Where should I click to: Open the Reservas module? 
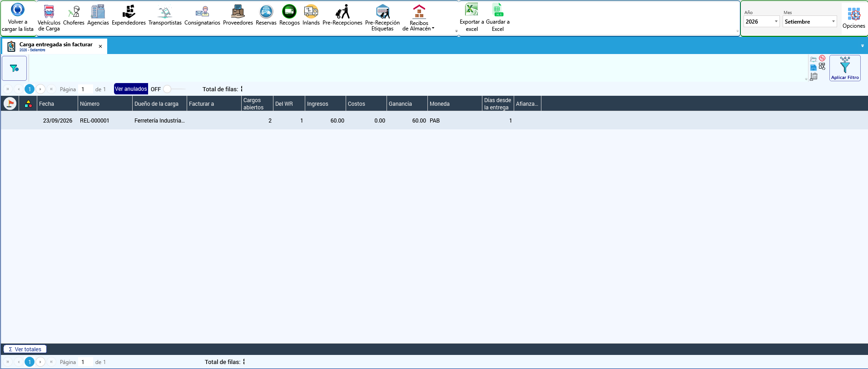(x=266, y=15)
